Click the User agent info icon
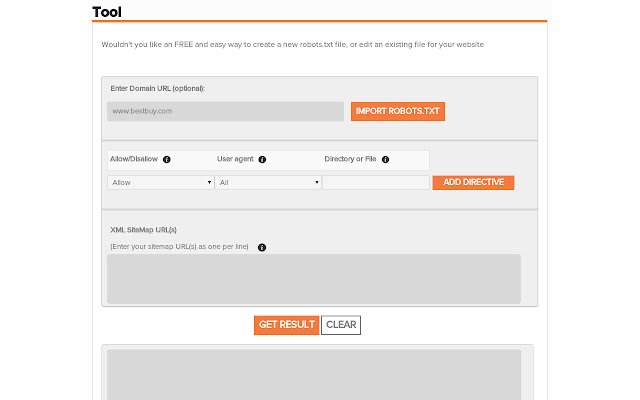This screenshot has width=640, height=400. [262, 160]
